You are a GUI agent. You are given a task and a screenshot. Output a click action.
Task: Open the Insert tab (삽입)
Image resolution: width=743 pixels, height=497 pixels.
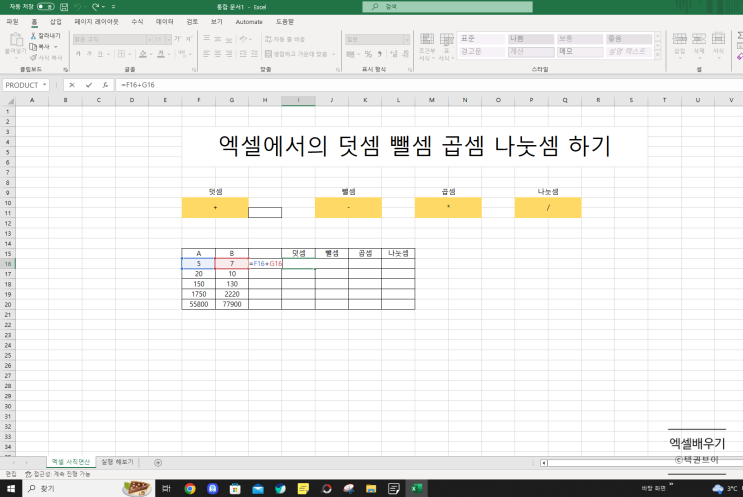click(x=56, y=22)
